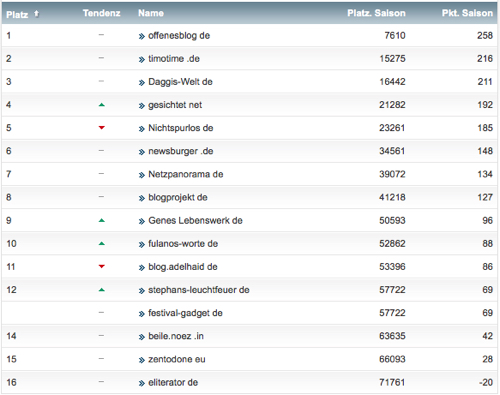Viewport: 500px width, 395px height.
Task: Sort by the Platz column header
Action: point(17,14)
